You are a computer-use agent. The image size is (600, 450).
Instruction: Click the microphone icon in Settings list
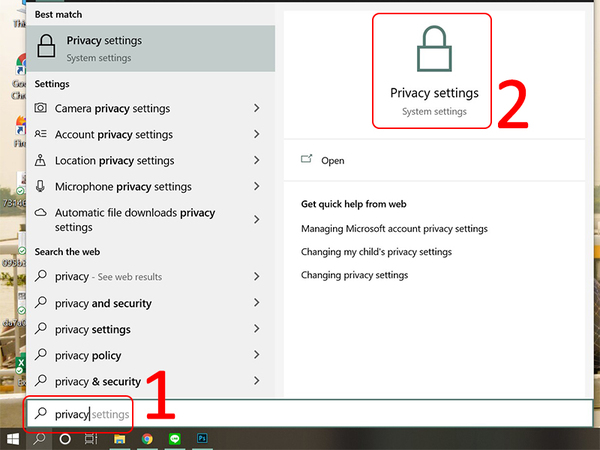tap(40, 186)
